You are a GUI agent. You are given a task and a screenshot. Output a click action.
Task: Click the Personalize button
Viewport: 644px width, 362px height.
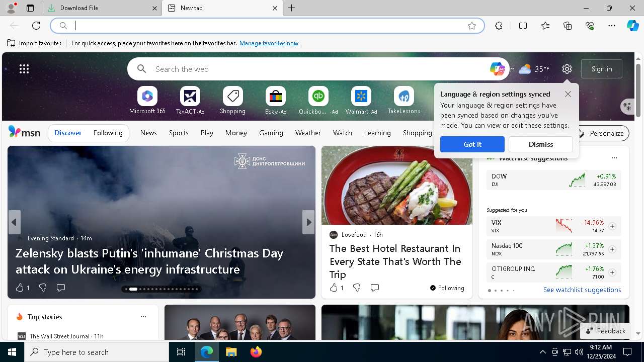pos(601,133)
